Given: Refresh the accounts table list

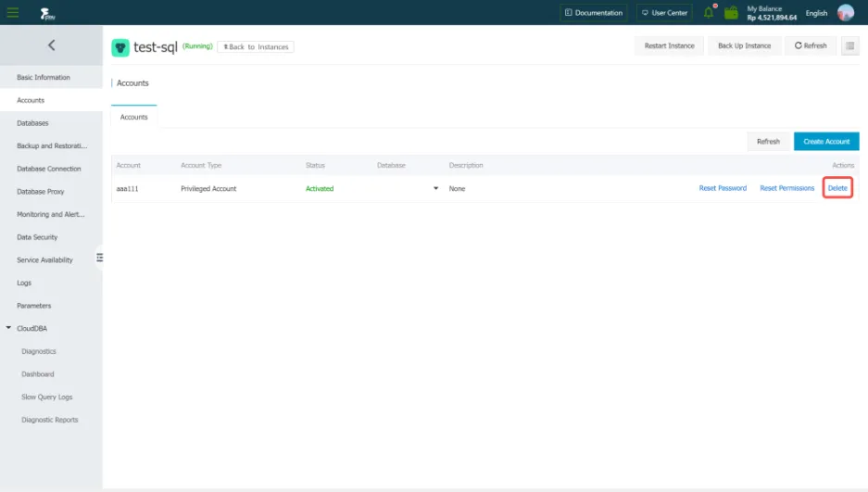Looking at the screenshot, I should point(768,142).
